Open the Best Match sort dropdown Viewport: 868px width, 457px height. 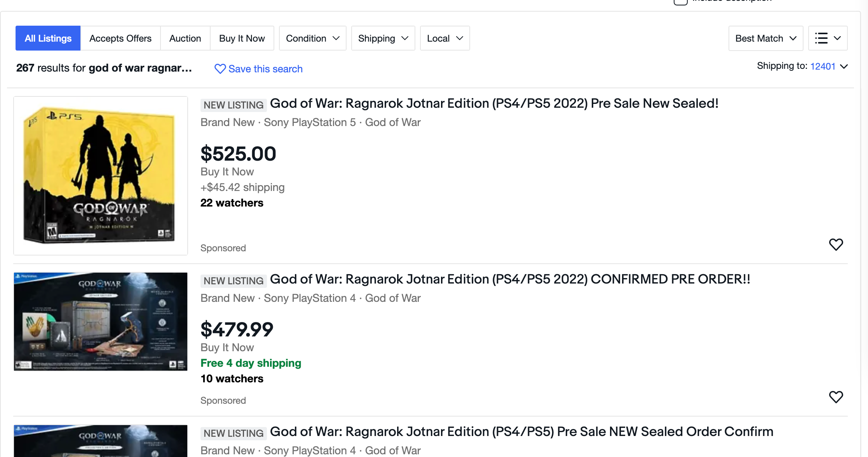point(766,38)
